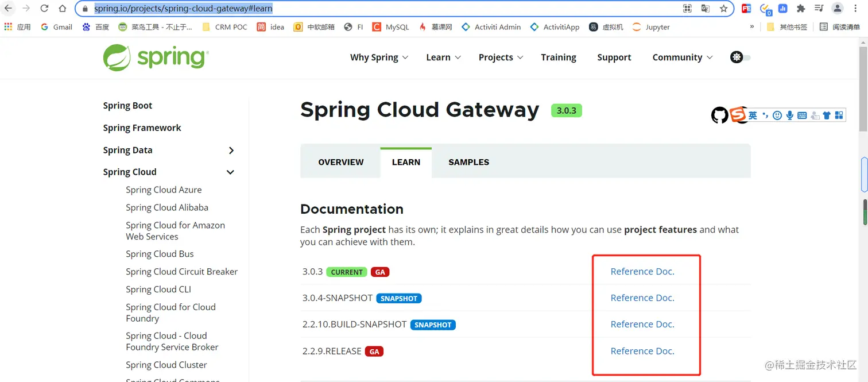Open the Extensions puzzle piece menu
Image resolution: width=868 pixels, height=382 pixels.
(x=801, y=9)
